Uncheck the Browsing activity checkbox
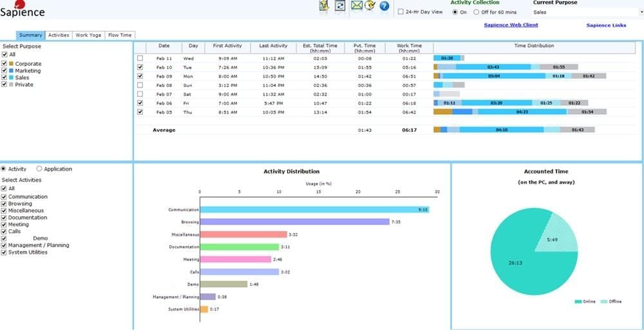Image resolution: width=644 pixels, height=331 pixels. click(x=4, y=203)
